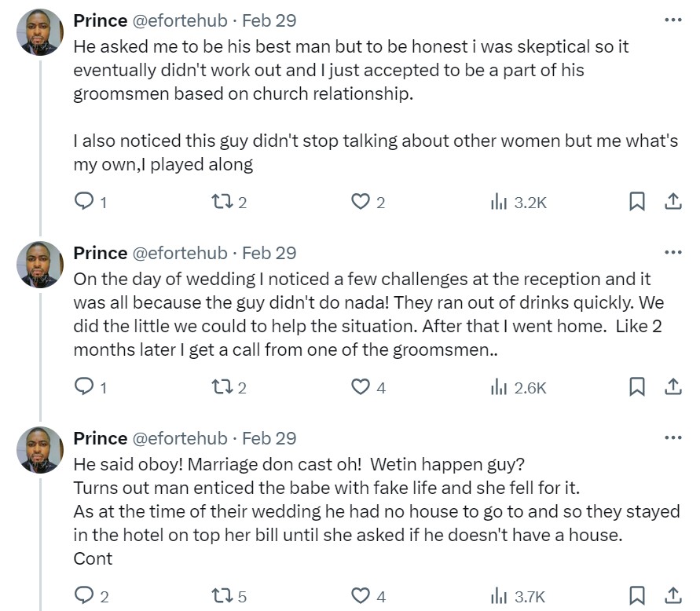This screenshot has width=700, height=611.
Task: Open more options on reception tweet
Action: coord(673,252)
